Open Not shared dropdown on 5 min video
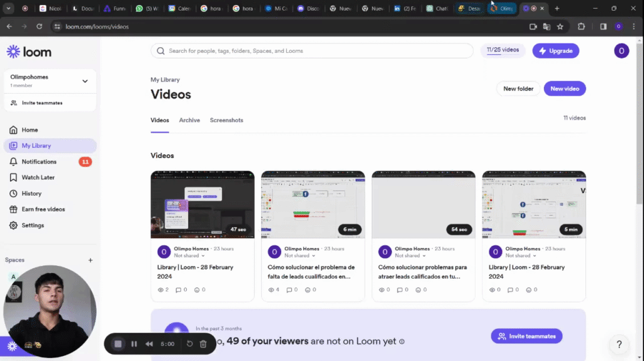Screen dimensions: 644x361 click(521, 255)
